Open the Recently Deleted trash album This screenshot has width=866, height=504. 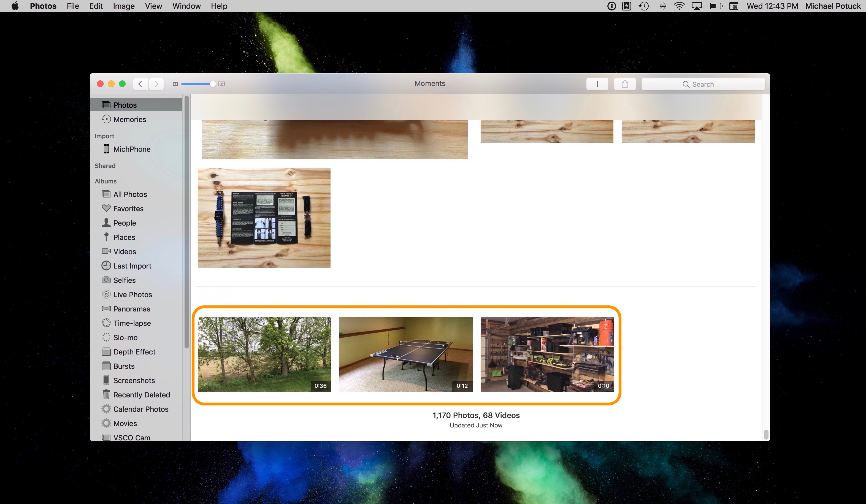click(141, 395)
